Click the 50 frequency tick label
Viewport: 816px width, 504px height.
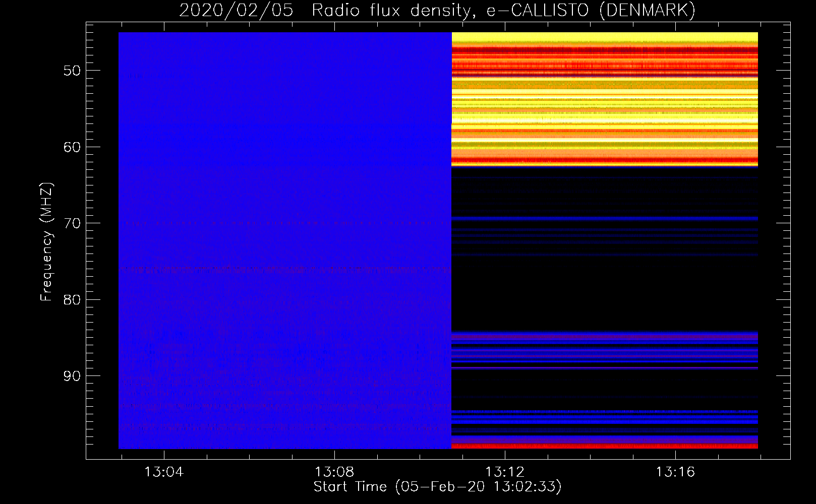(x=72, y=71)
